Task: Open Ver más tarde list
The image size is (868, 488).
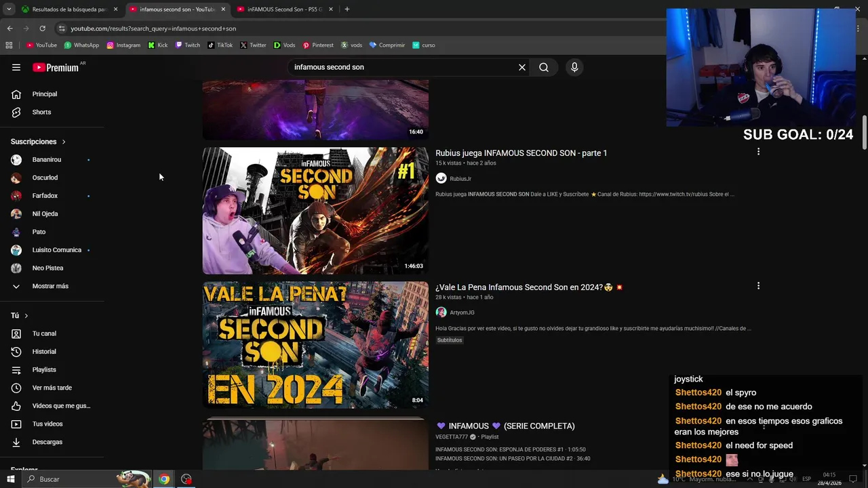Action: 52,388
